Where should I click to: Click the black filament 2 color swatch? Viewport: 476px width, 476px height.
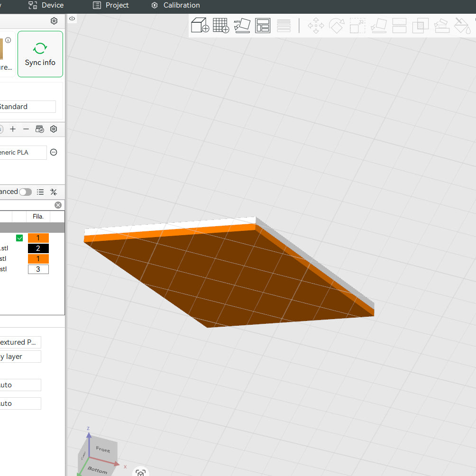point(38,248)
